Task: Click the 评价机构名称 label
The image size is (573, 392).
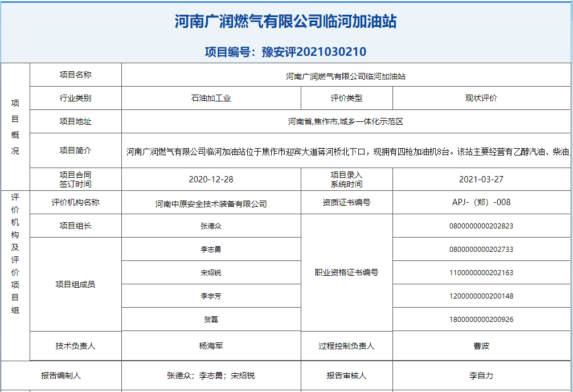Action: (x=76, y=202)
